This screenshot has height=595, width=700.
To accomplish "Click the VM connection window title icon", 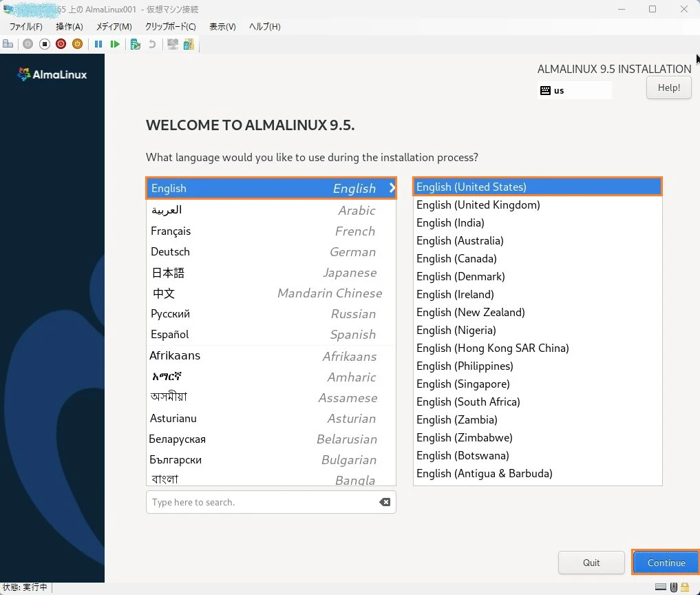I will click(8, 9).
